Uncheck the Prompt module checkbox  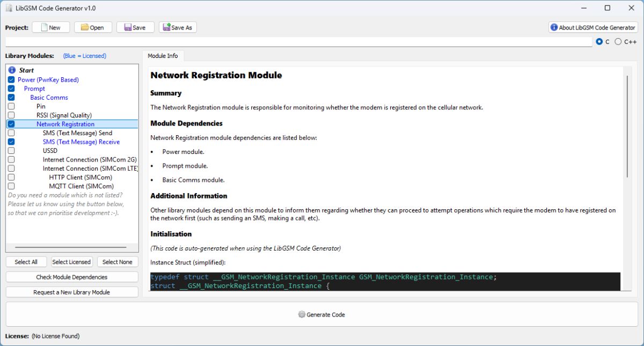[x=11, y=89]
